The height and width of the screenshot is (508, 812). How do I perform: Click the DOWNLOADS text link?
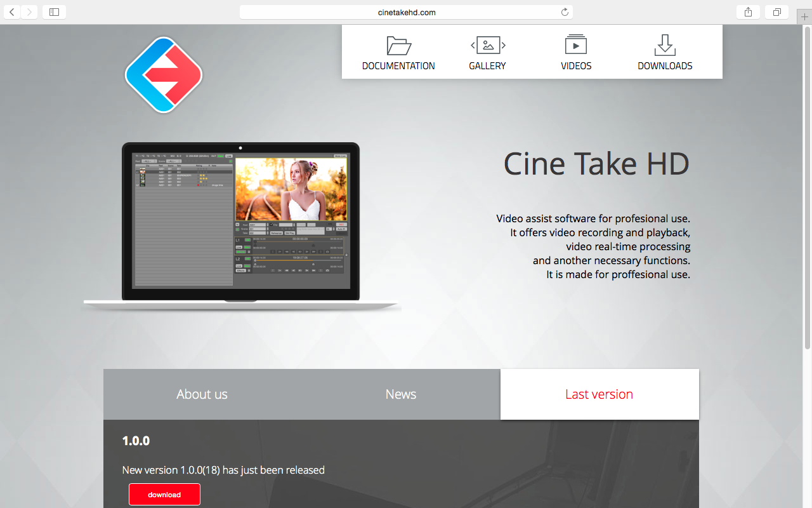[x=665, y=66]
